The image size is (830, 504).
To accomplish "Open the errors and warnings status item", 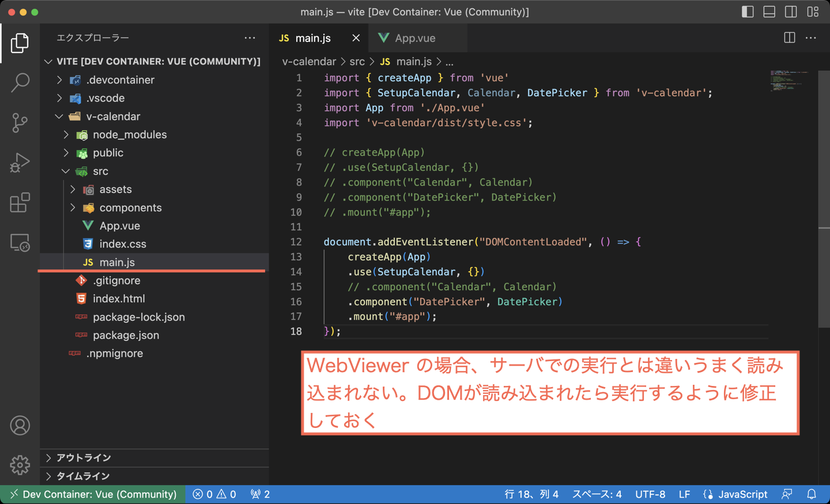I will (214, 494).
